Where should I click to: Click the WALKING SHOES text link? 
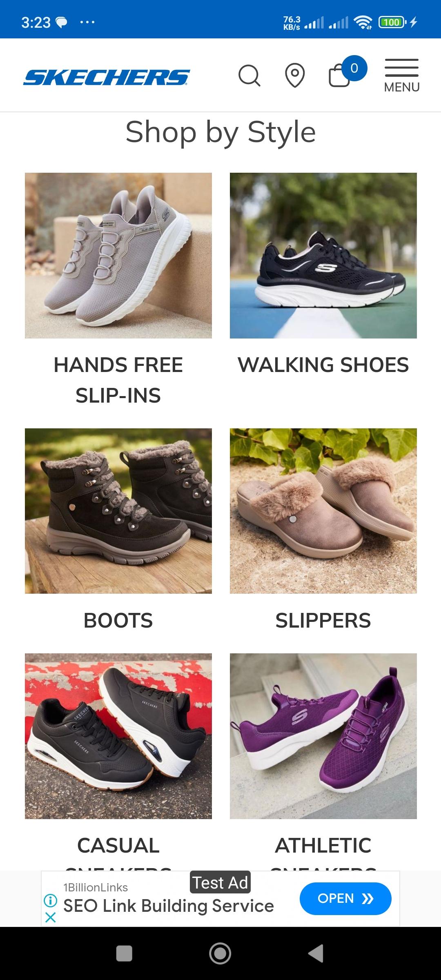click(x=323, y=365)
